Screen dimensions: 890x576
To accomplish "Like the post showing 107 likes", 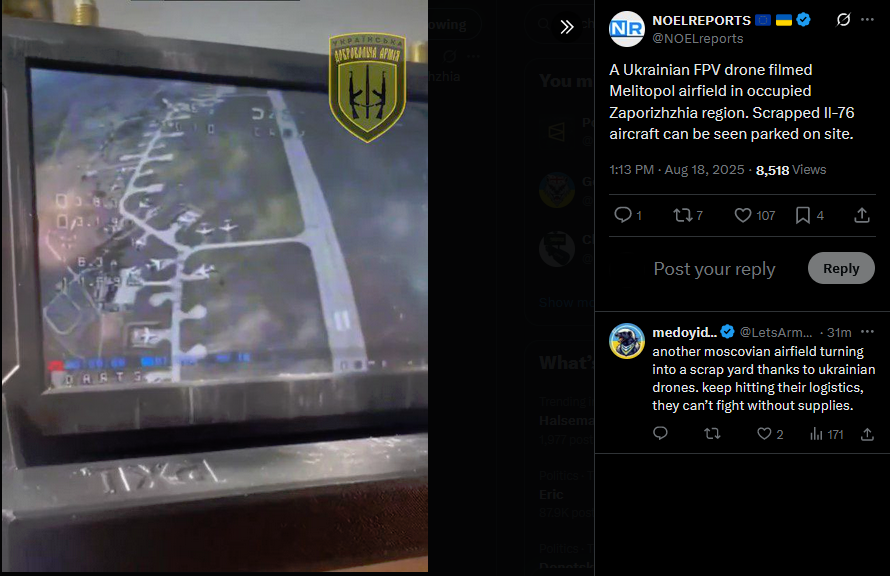I will pos(754,215).
